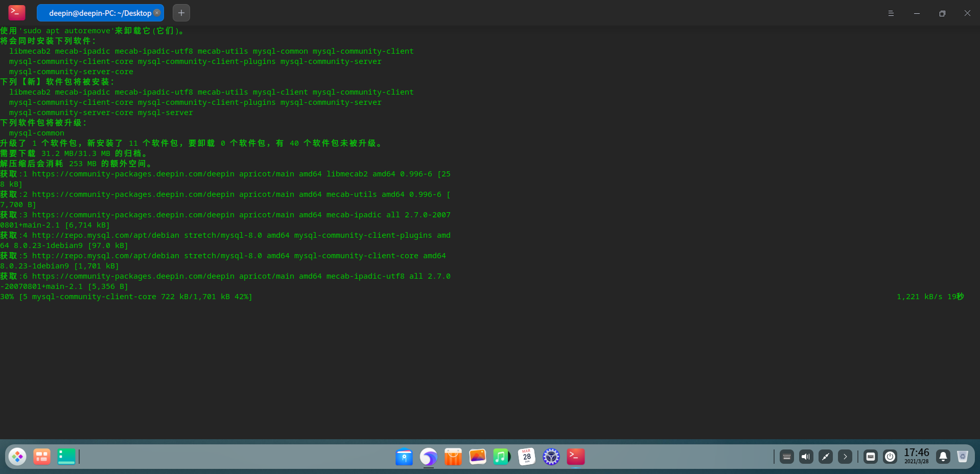Add a new terminal tab with the plus button
The image size is (980, 474).
[181, 13]
